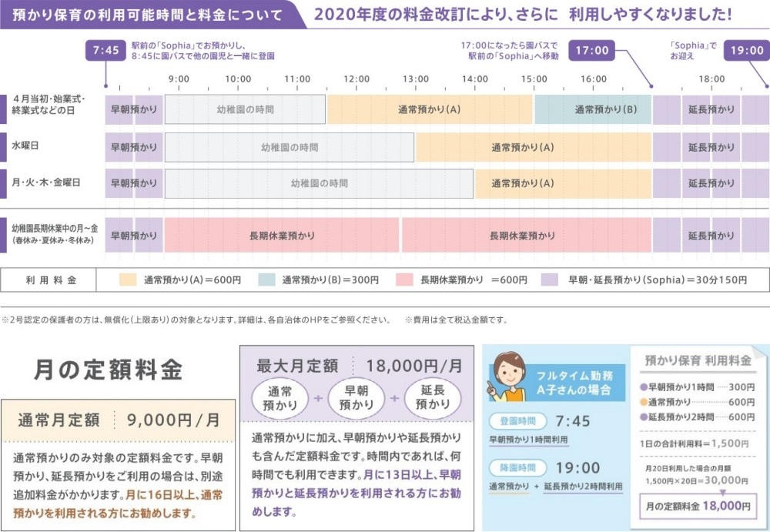Click 幼稚園の時間 block in the 月・火・木・金曜日 row

319,183
